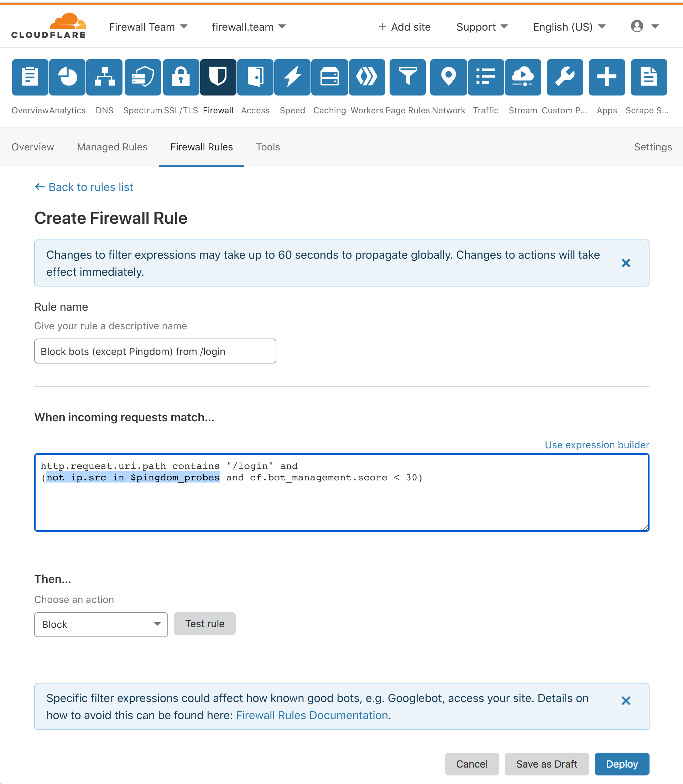Open the Network location pin icon
683x784 pixels.
(449, 77)
